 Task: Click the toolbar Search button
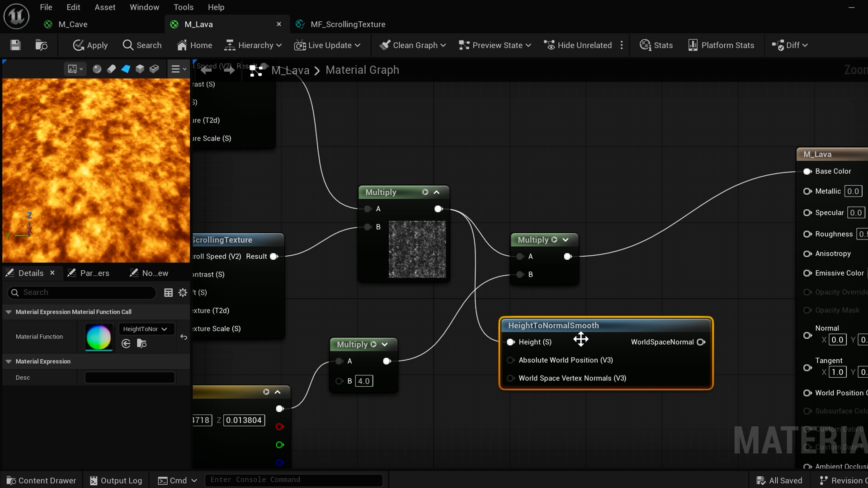142,45
